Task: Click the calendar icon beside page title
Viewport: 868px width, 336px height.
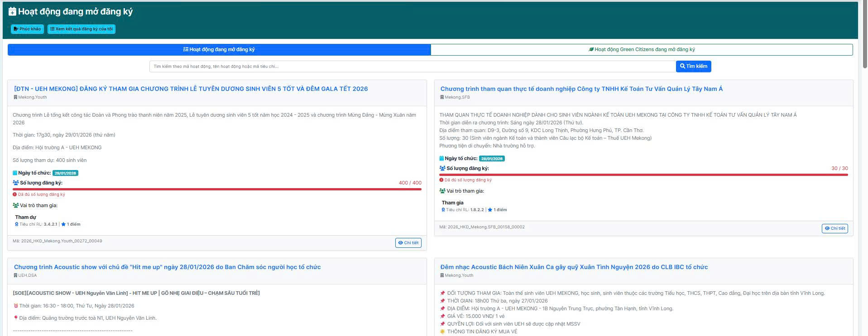Action: pyautogui.click(x=13, y=12)
